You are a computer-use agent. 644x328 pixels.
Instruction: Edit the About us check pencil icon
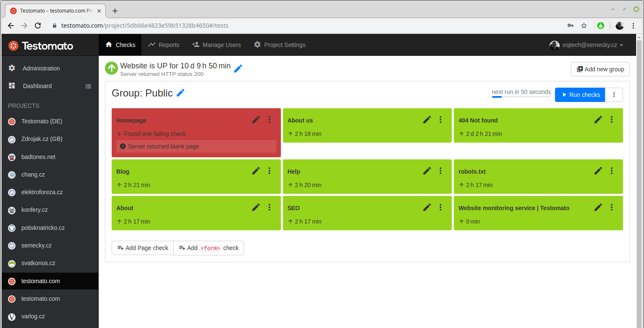click(427, 120)
